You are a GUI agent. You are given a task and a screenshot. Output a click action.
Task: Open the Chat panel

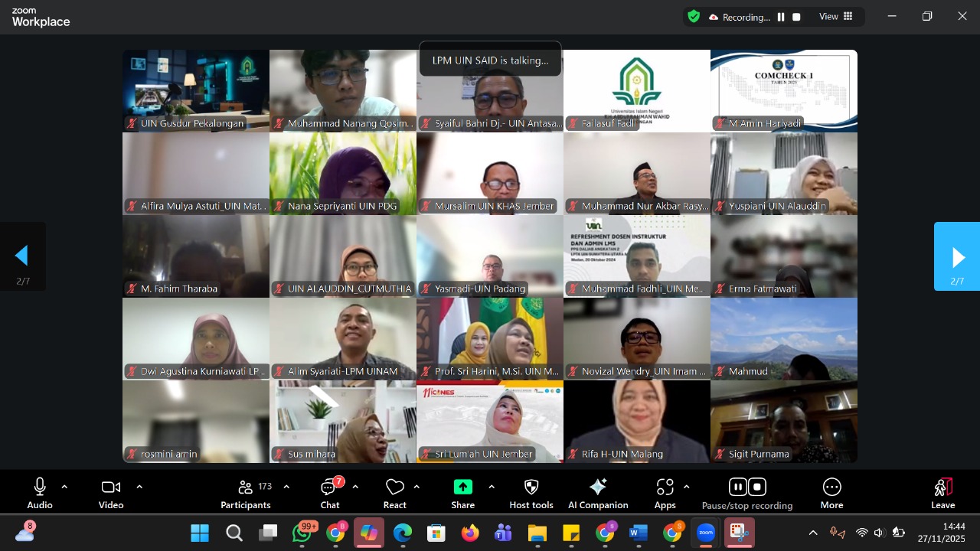pos(330,493)
